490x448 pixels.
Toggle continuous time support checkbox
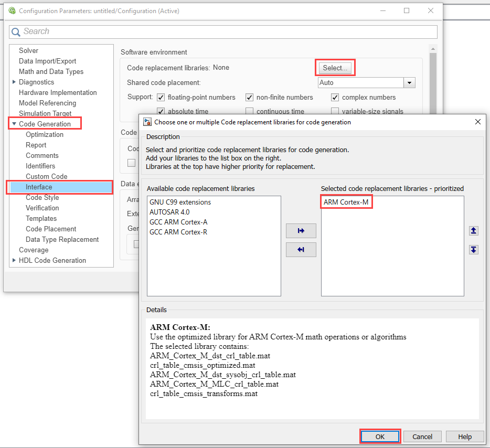[x=249, y=111]
